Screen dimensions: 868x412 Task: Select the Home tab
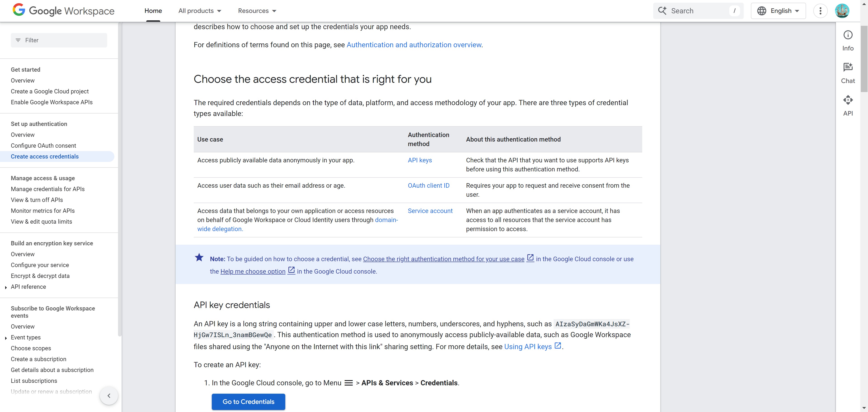(153, 11)
